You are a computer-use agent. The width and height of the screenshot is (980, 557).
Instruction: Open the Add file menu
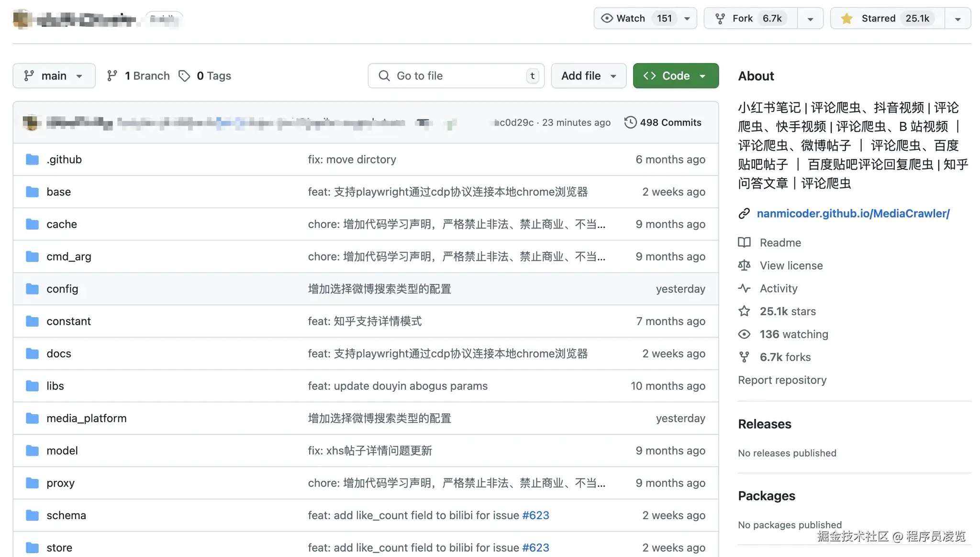[588, 76]
